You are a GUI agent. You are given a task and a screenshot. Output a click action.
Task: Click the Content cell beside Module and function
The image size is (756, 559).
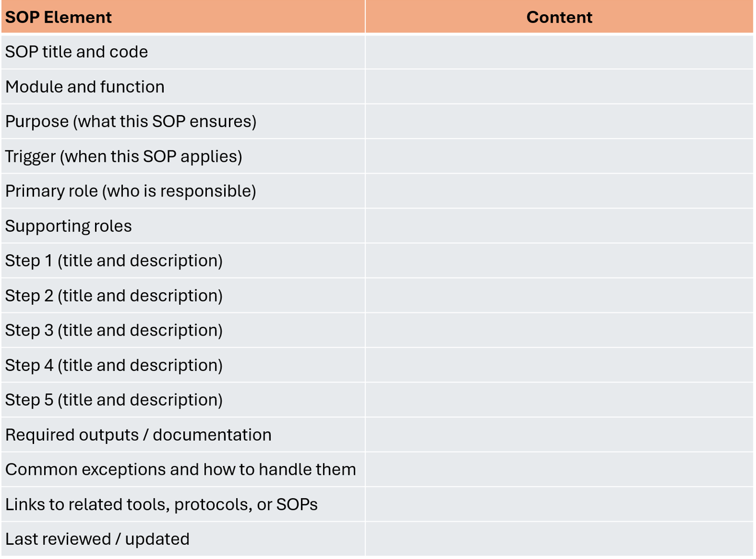pos(559,87)
